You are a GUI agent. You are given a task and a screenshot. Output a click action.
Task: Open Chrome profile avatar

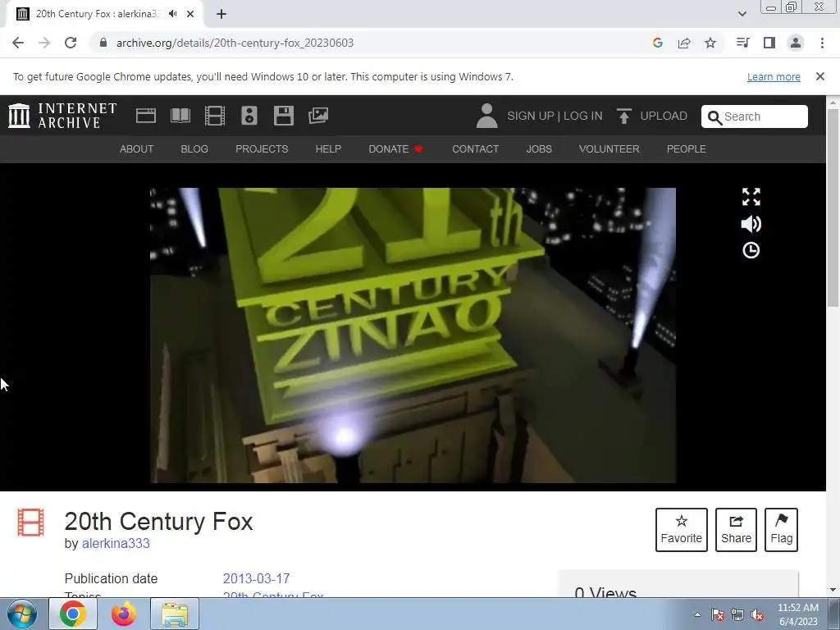click(796, 43)
